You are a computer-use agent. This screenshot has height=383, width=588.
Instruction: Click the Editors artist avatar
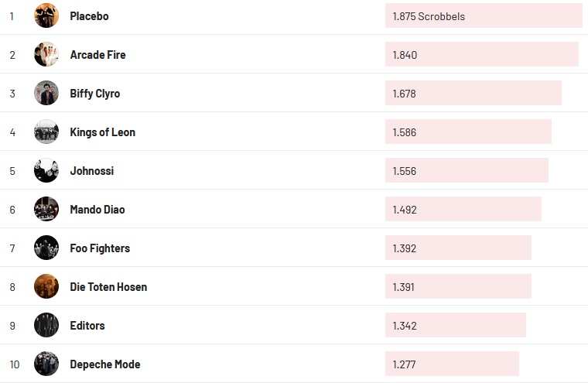46,325
